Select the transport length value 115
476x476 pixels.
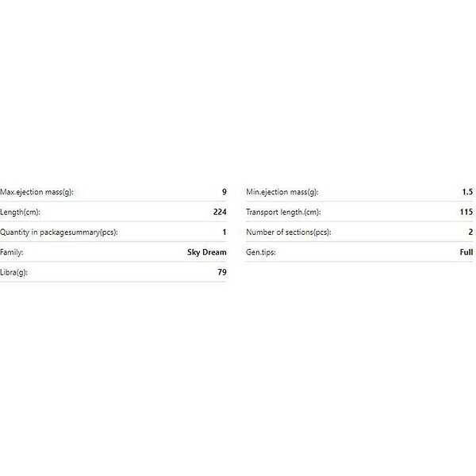click(x=466, y=212)
